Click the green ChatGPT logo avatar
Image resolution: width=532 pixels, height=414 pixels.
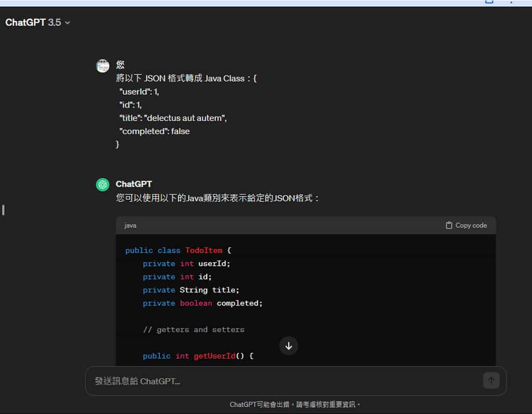click(102, 185)
